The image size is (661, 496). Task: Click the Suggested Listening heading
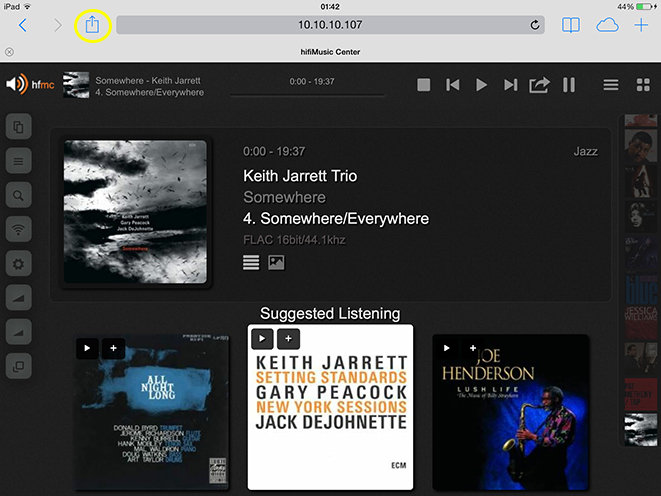point(330,314)
